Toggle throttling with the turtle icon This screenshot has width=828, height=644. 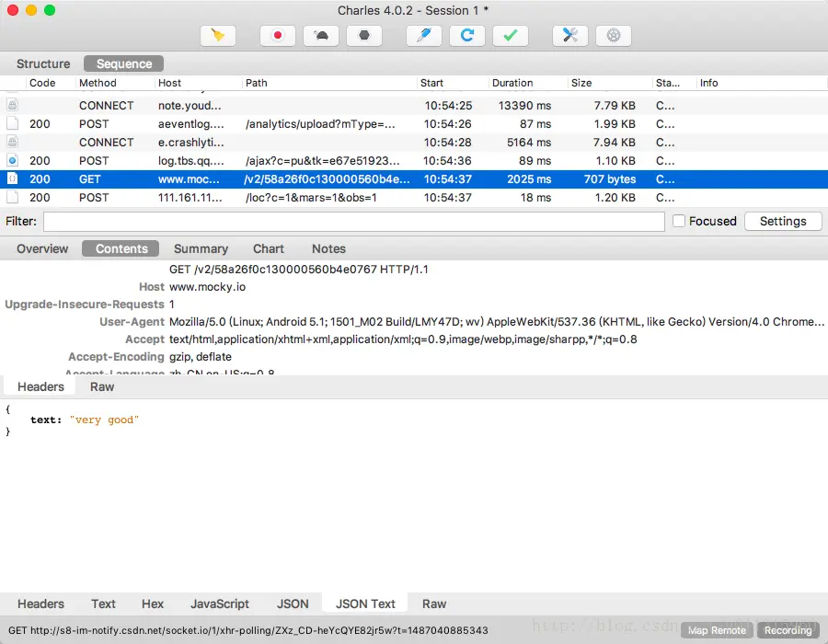(x=321, y=35)
